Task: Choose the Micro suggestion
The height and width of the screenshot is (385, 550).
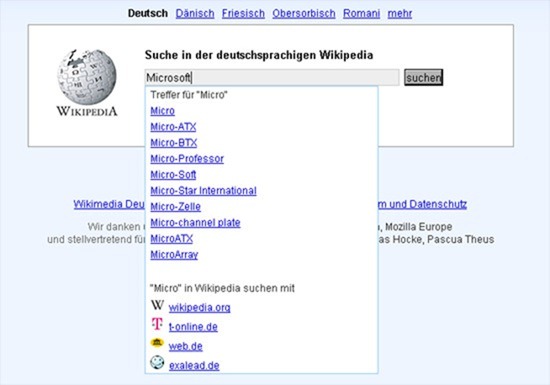Action: click(162, 111)
